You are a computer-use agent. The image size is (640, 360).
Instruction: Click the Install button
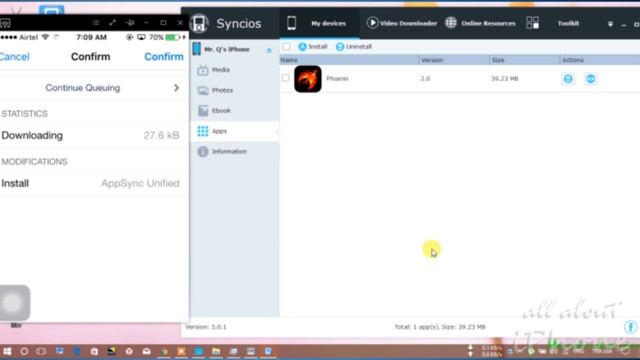pyautogui.click(x=313, y=47)
